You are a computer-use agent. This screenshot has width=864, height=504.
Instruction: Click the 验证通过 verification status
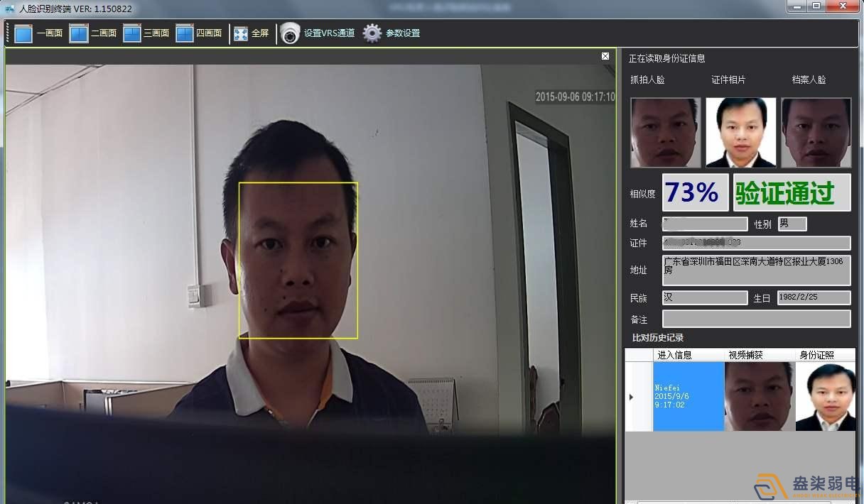tap(790, 192)
